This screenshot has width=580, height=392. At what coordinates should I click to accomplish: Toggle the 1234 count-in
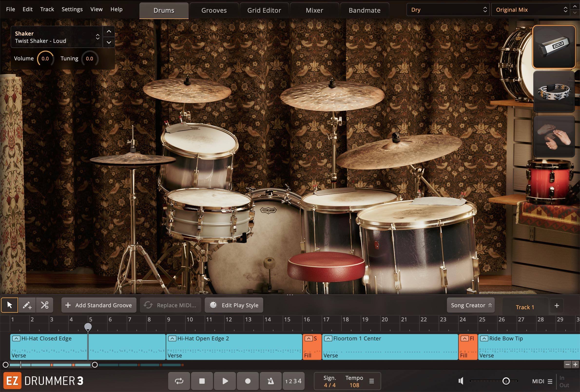pos(293,381)
